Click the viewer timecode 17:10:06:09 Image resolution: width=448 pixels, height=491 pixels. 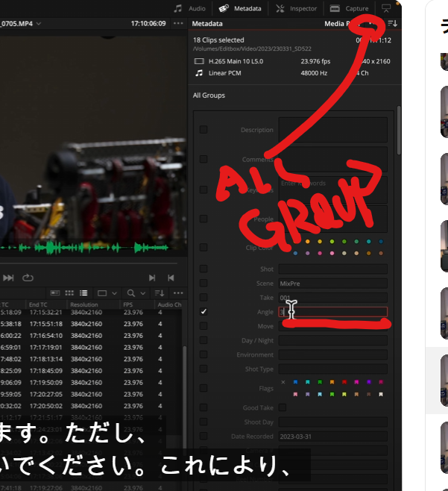point(148,23)
